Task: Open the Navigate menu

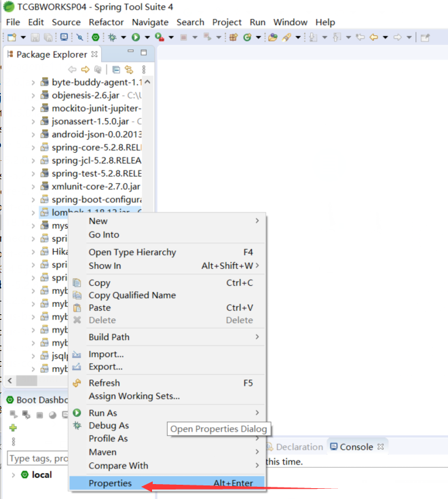Action: pos(150,22)
